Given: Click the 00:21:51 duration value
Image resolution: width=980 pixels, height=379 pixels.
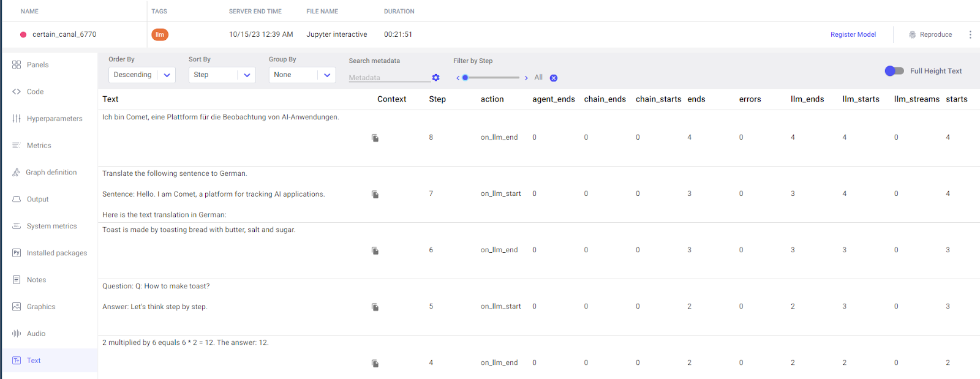Looking at the screenshot, I should click(398, 34).
